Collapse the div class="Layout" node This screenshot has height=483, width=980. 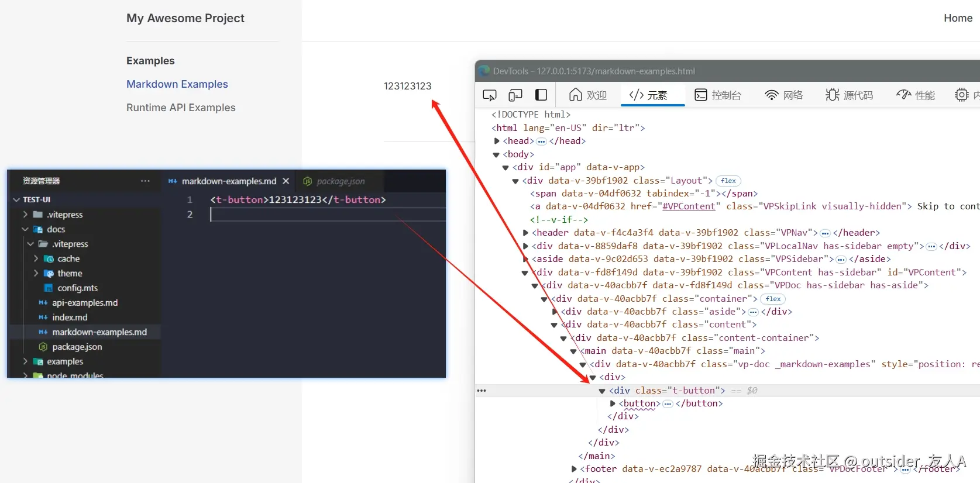click(x=515, y=181)
